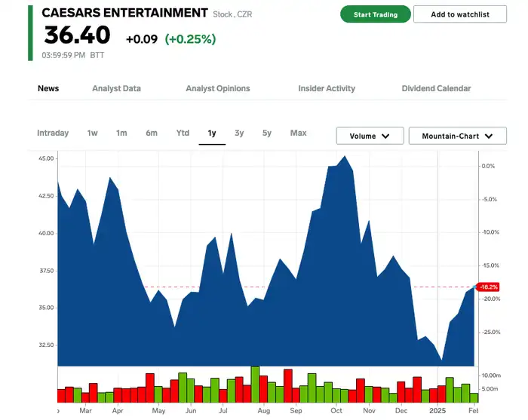The width and height of the screenshot is (528, 420).
Task: View the Insider Activity tab
Action: point(327,88)
